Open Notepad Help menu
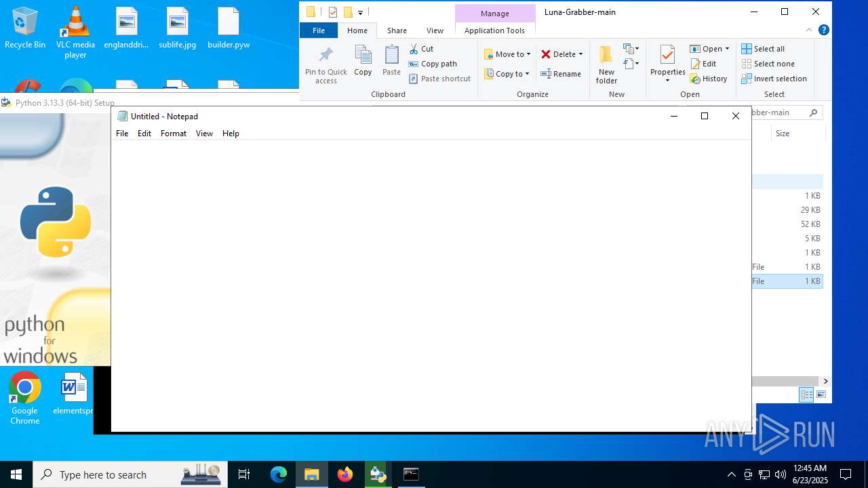Screen dimensions: 868x488 pos(231,134)
